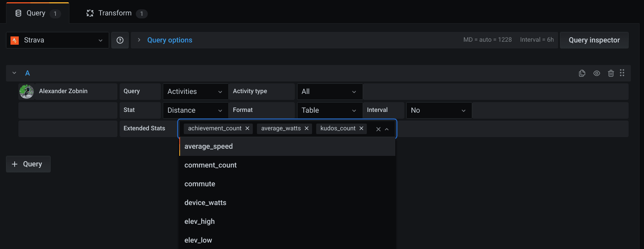The width and height of the screenshot is (644, 249).
Task: Click the Alexander Zobnin athlete avatar
Action: (x=27, y=92)
